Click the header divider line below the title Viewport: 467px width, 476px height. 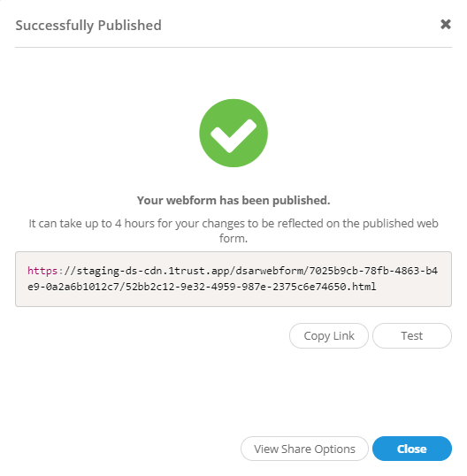233,47
